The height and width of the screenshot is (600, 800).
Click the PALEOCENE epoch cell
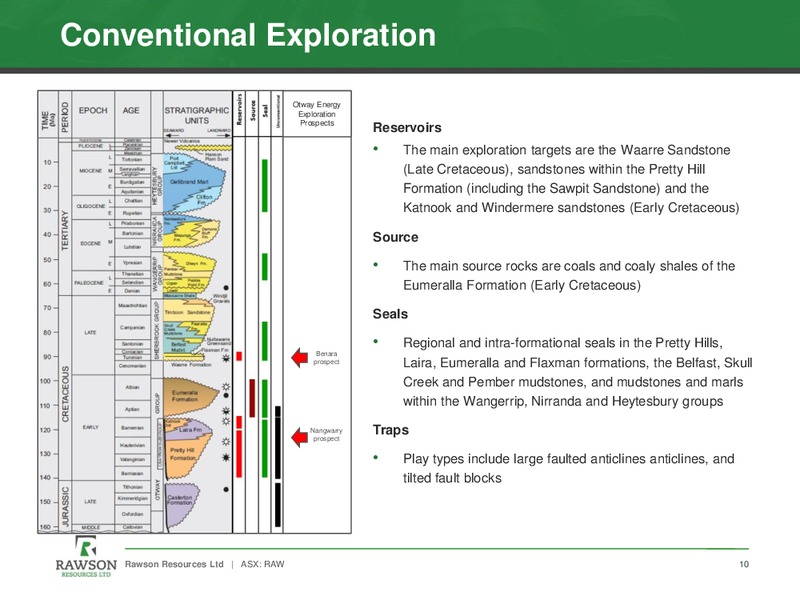point(89,283)
